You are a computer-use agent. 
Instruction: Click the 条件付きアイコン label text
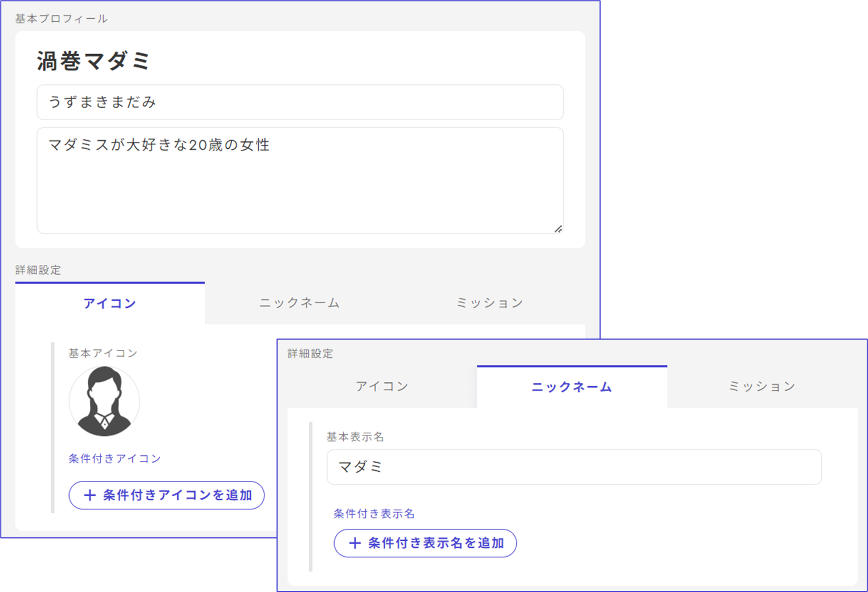(115, 459)
